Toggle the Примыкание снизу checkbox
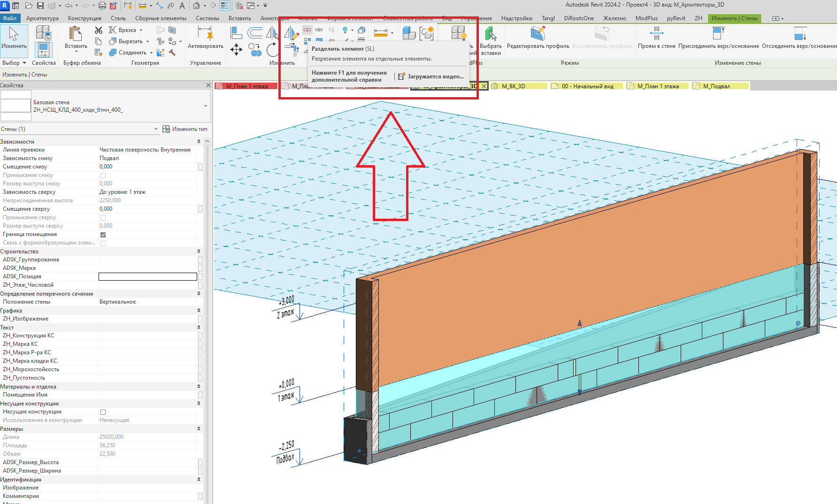 [103, 176]
